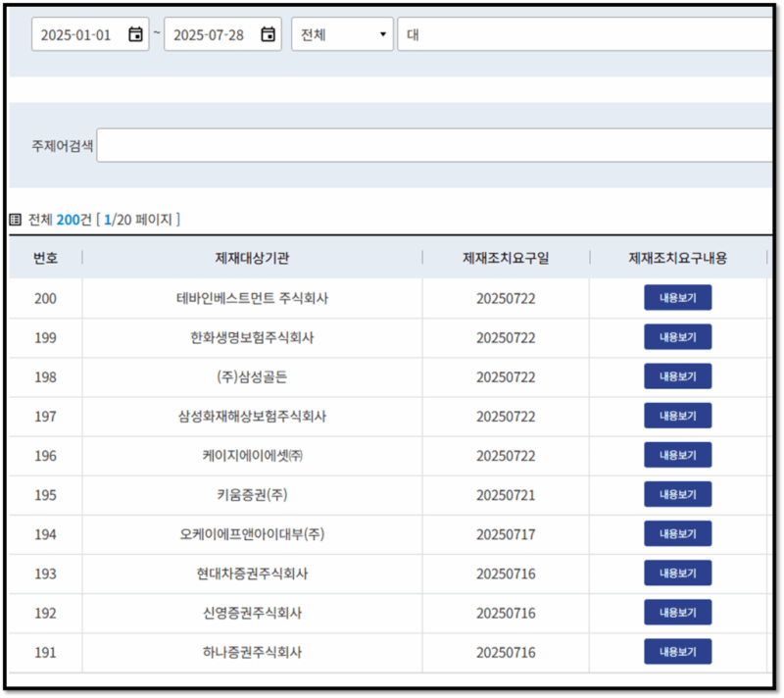Focus the 2025-01-01 start date field

(90, 34)
